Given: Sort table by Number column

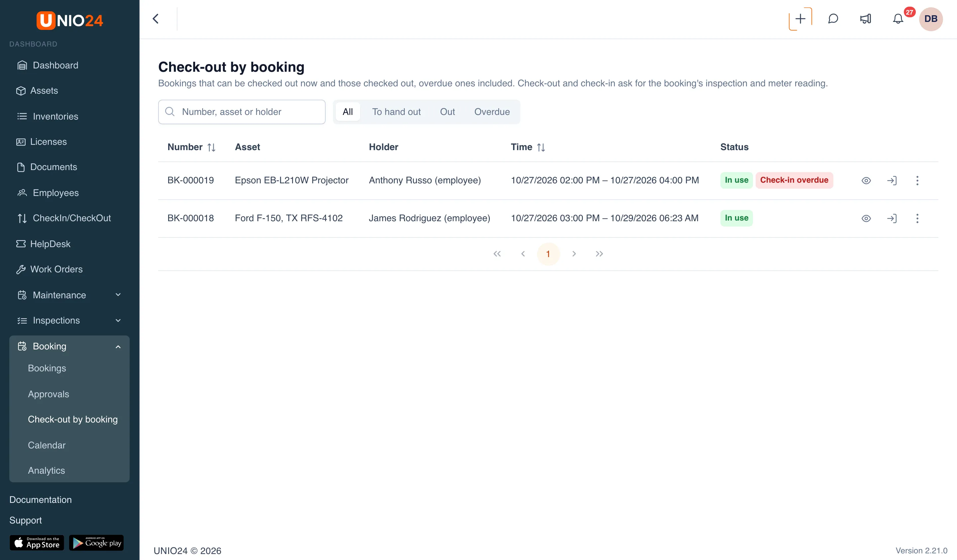Looking at the screenshot, I should click(212, 147).
